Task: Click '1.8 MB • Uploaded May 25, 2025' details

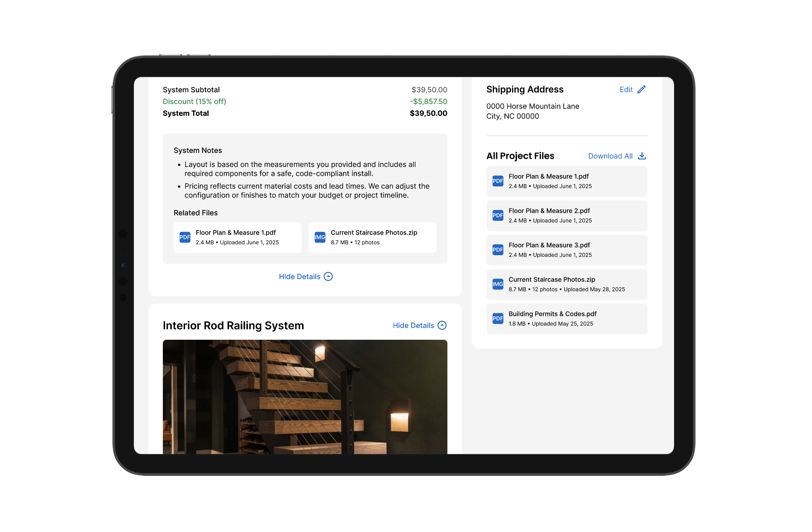Action: 551,324
